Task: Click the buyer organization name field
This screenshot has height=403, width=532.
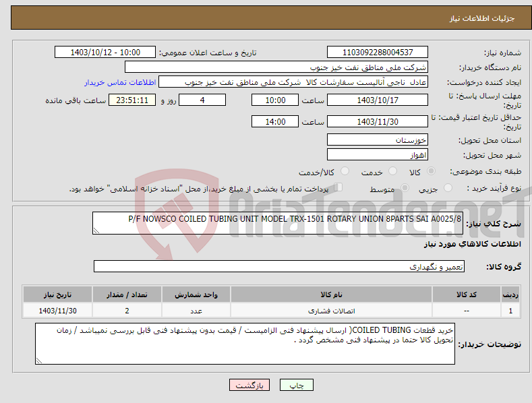Action: pos(276,67)
